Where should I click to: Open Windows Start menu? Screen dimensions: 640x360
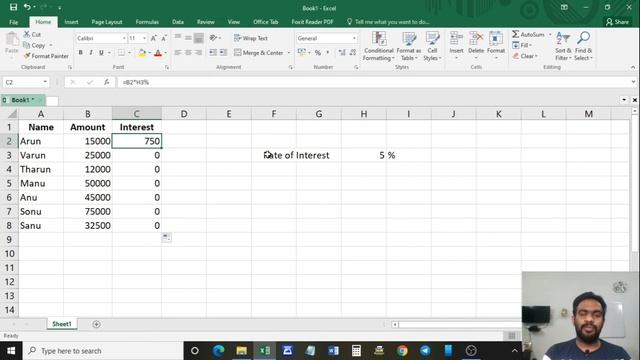[11, 351]
